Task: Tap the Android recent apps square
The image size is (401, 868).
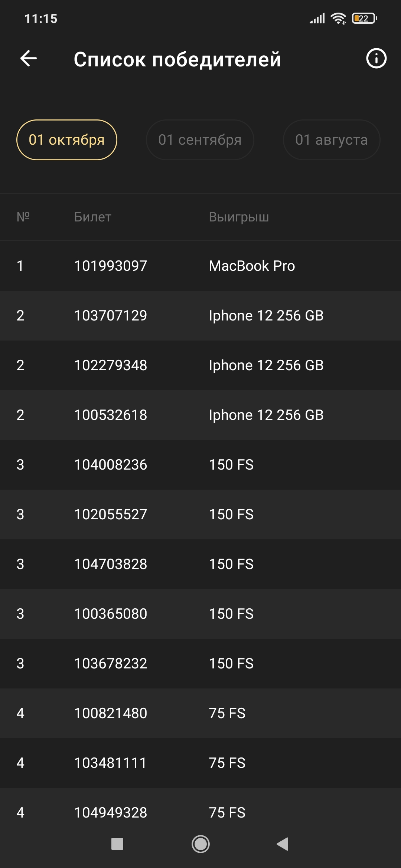Action: pos(117,844)
